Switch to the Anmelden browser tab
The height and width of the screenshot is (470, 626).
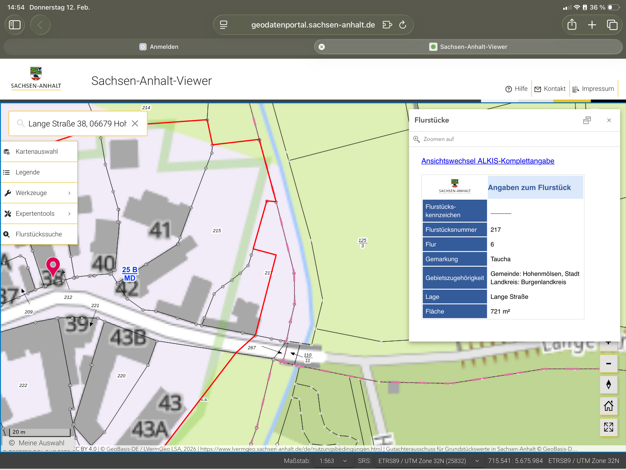click(158, 47)
